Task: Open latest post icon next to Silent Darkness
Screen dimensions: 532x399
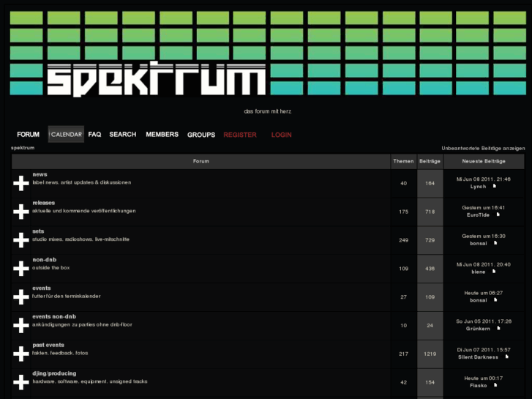Action: pos(507,357)
